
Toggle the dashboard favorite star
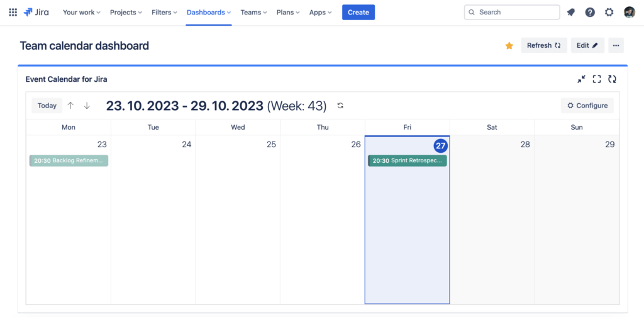point(509,45)
